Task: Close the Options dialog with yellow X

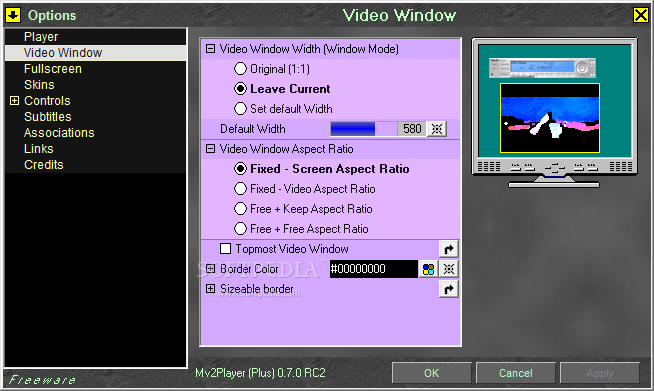Action: pyautogui.click(x=641, y=15)
